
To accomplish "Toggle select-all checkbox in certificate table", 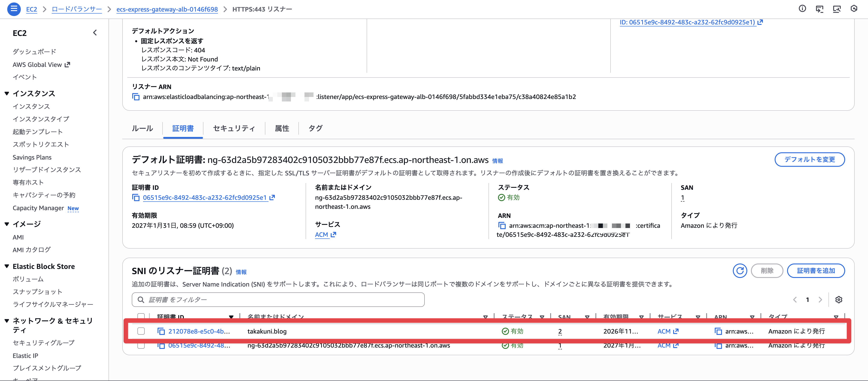I will [x=141, y=316].
